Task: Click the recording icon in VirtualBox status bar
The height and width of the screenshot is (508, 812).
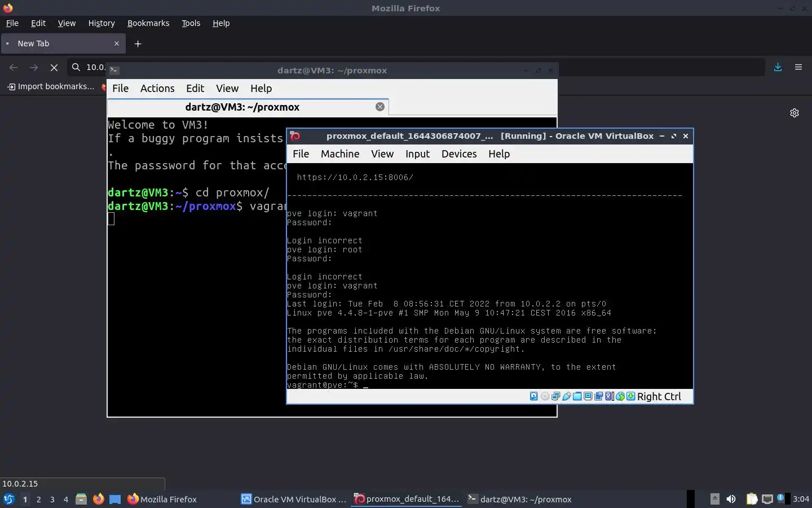Action: coord(598,396)
